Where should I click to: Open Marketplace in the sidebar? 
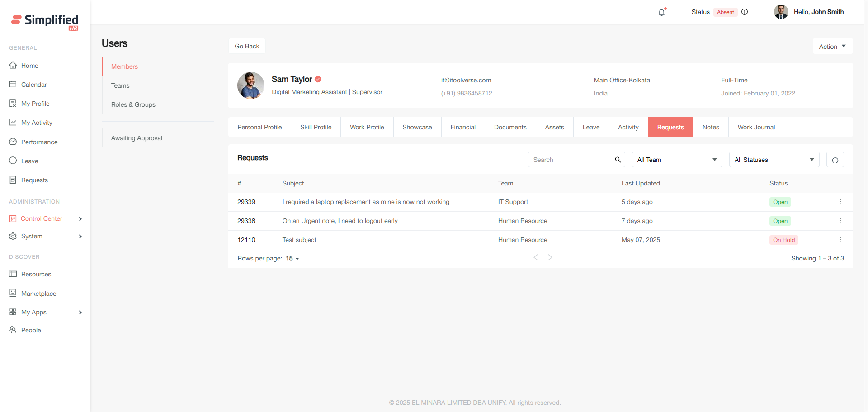38,294
